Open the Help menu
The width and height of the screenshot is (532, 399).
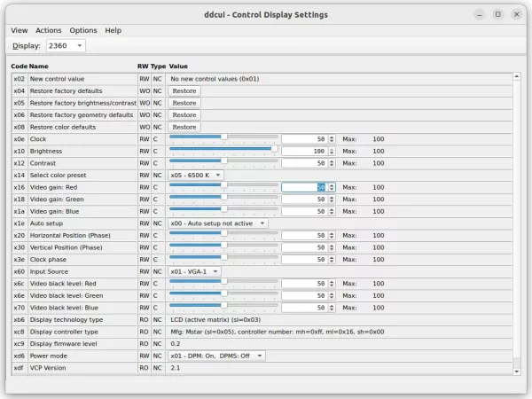coord(113,30)
